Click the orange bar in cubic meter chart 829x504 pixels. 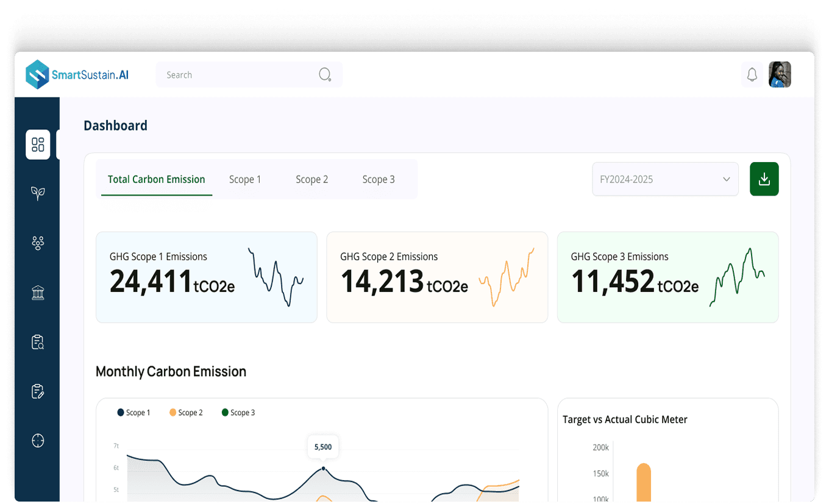(x=644, y=482)
